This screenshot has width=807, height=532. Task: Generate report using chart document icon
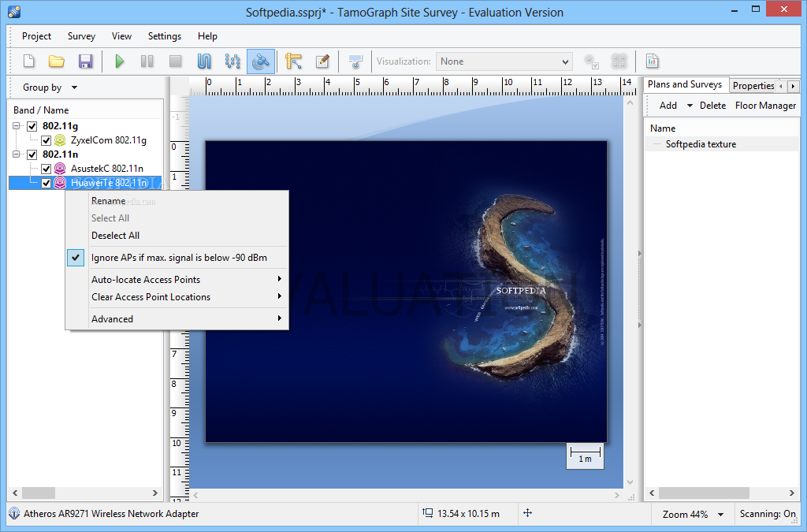click(x=652, y=61)
